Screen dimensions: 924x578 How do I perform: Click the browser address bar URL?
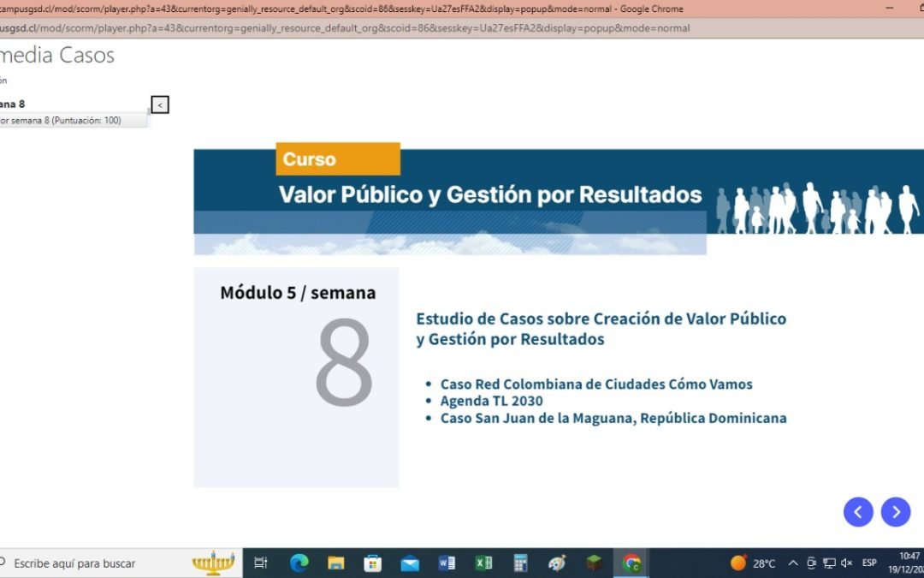click(x=342, y=28)
